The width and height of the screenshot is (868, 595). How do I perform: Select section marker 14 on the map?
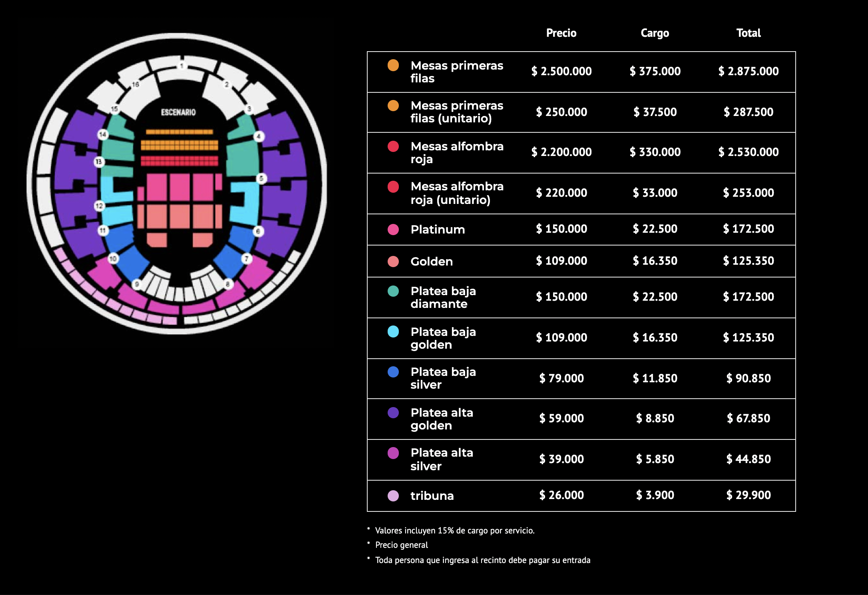[x=103, y=134]
